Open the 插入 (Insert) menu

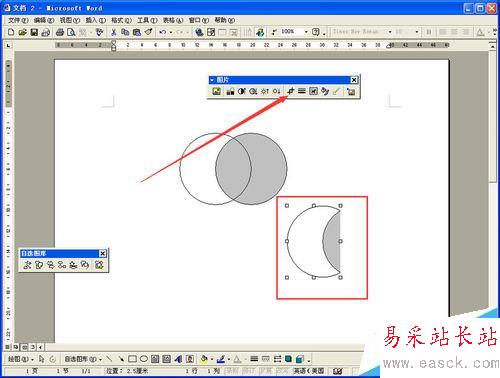tap(96, 20)
